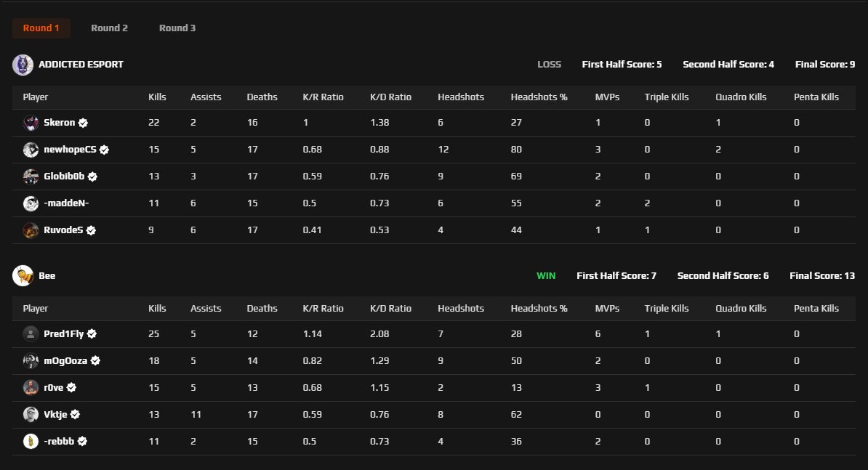Select the -maddeN- player name
This screenshot has height=470, width=868.
66,203
